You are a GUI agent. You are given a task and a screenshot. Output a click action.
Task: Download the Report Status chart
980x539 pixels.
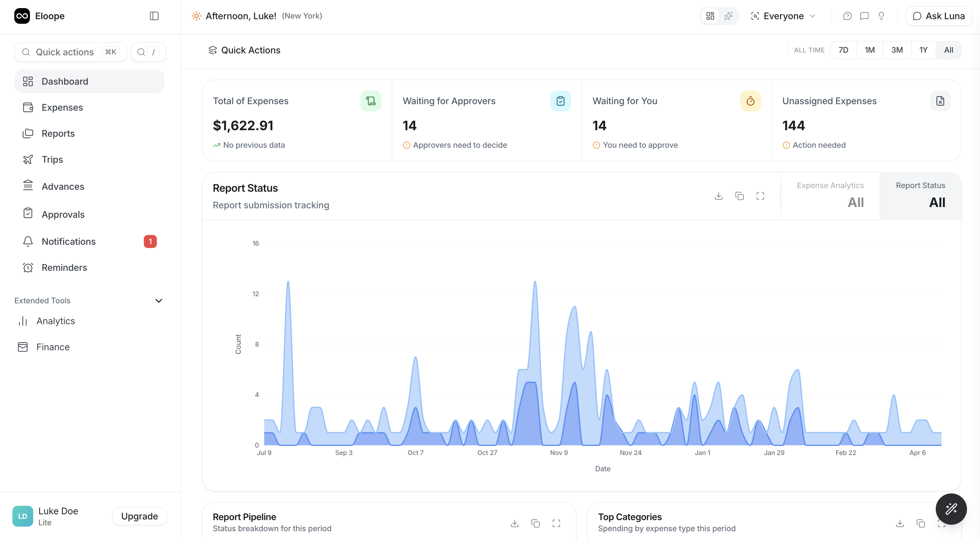click(718, 196)
